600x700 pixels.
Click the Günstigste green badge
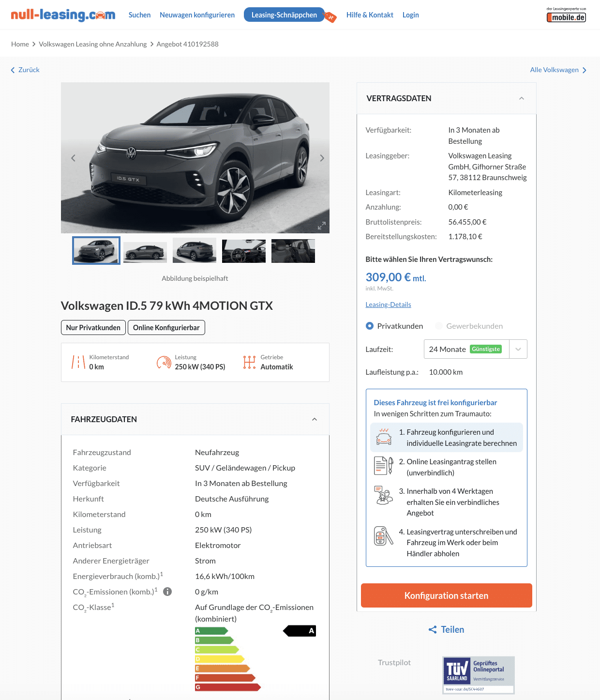[486, 349]
